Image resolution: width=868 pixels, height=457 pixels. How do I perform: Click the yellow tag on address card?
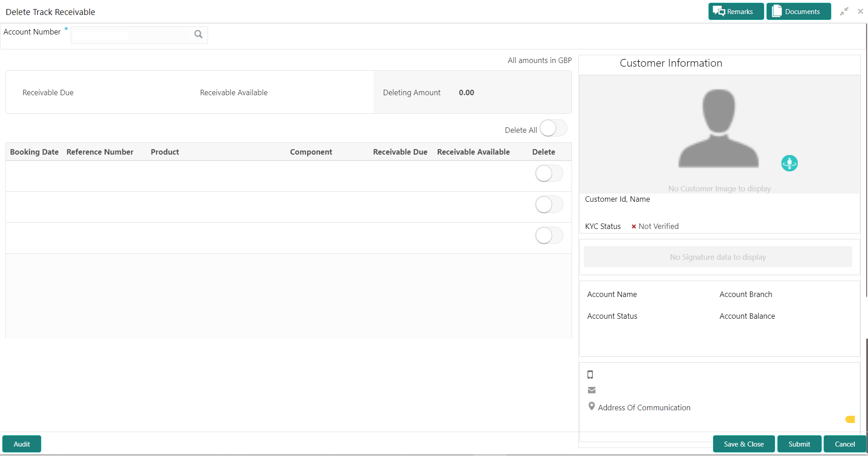tap(850, 419)
